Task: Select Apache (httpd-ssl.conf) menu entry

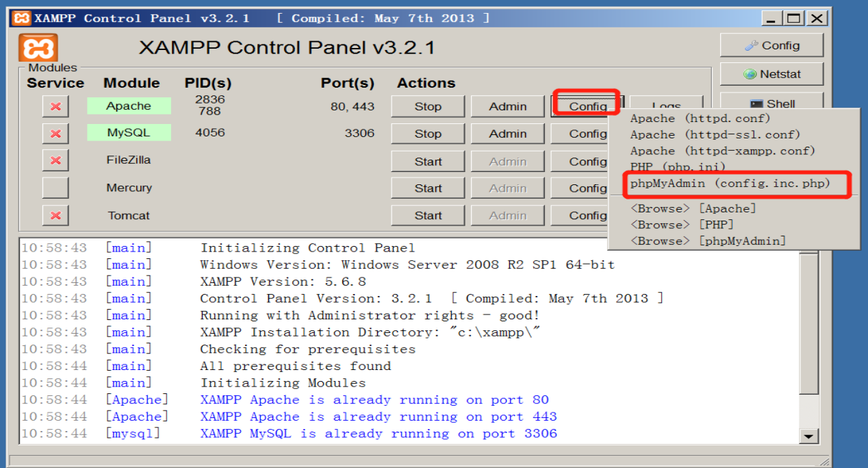Action: tap(715, 134)
